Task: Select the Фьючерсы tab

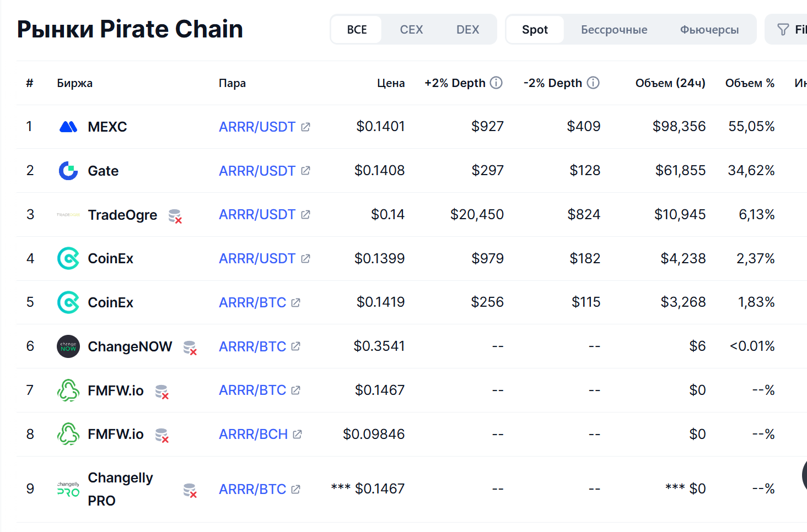Action: pos(709,29)
